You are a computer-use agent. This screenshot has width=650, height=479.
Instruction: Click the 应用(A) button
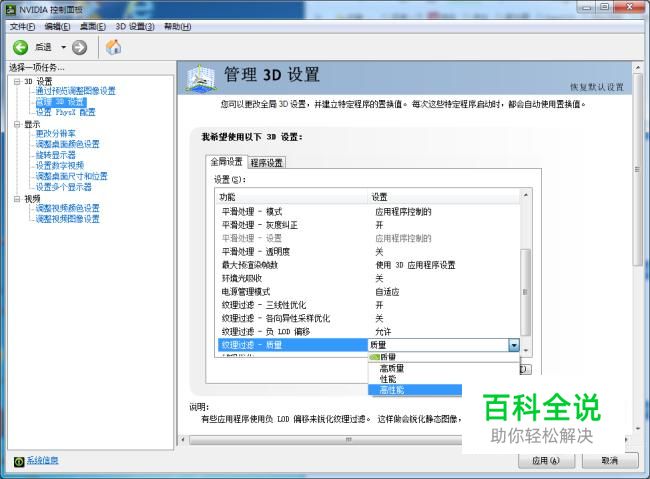point(546,461)
